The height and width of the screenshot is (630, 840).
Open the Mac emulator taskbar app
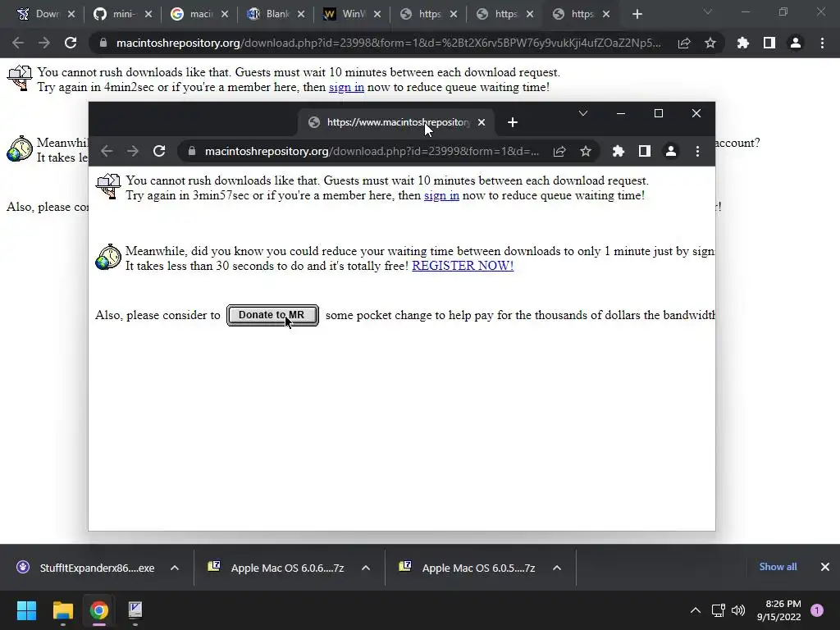[135, 610]
